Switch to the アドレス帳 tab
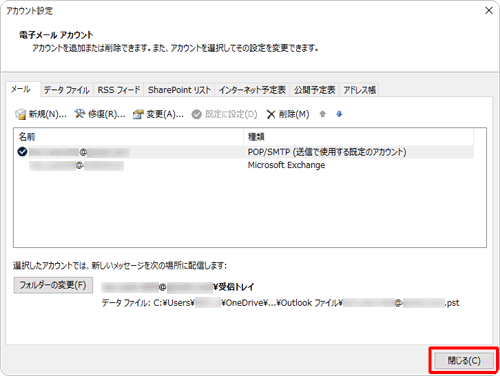The image size is (500, 376). [x=359, y=90]
